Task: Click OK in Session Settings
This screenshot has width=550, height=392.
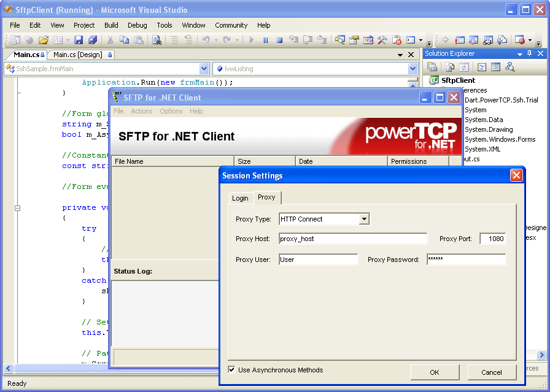Action: click(435, 372)
